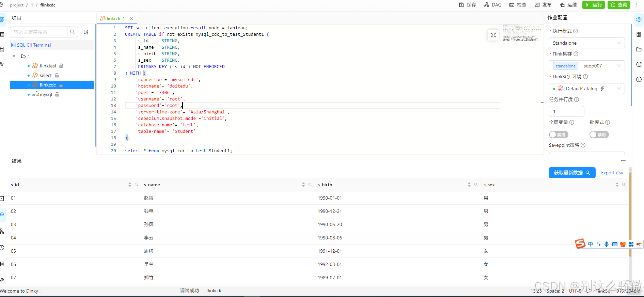
Task: Click the job config panel scrollbar
Action: 631,65
